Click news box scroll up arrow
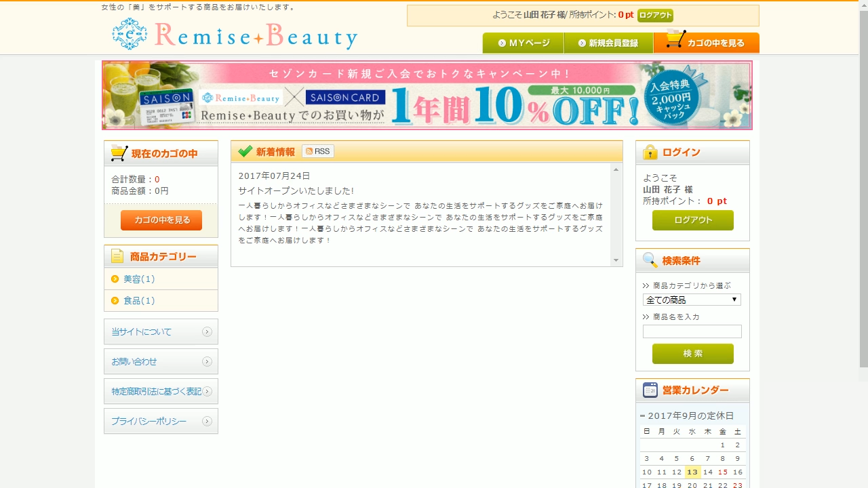868x488 pixels. pos(616,169)
